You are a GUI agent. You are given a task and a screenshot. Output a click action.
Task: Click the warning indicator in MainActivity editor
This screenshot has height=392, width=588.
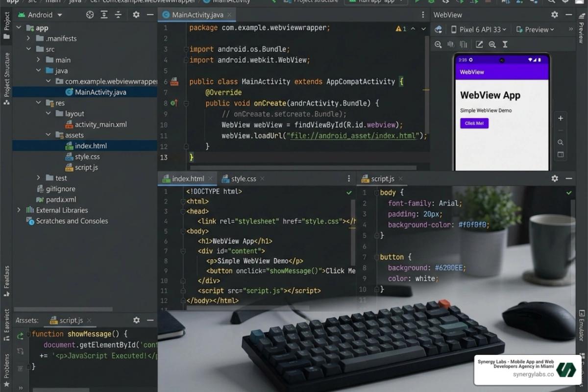[401, 29]
